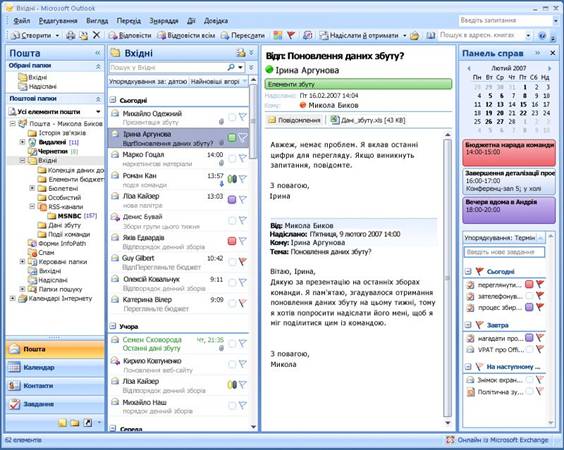Click the Print icon in the toolbar
This screenshot has width=564, height=450.
[71, 35]
